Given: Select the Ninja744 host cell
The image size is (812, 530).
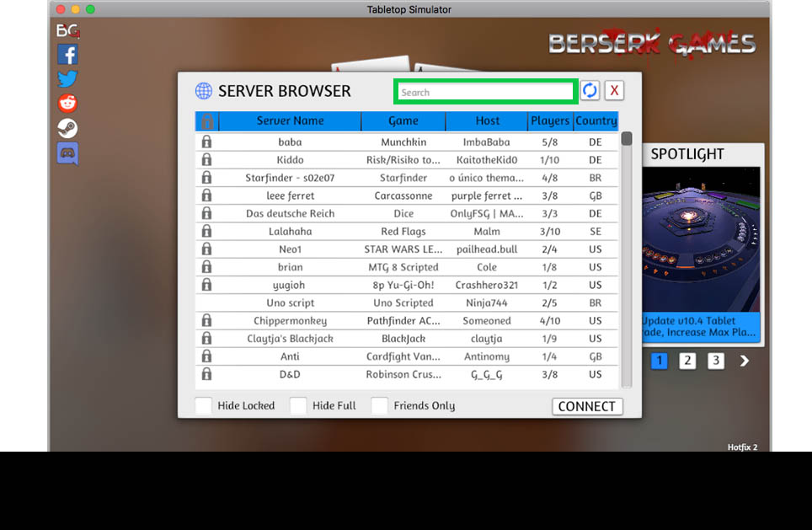Looking at the screenshot, I should click(x=487, y=302).
